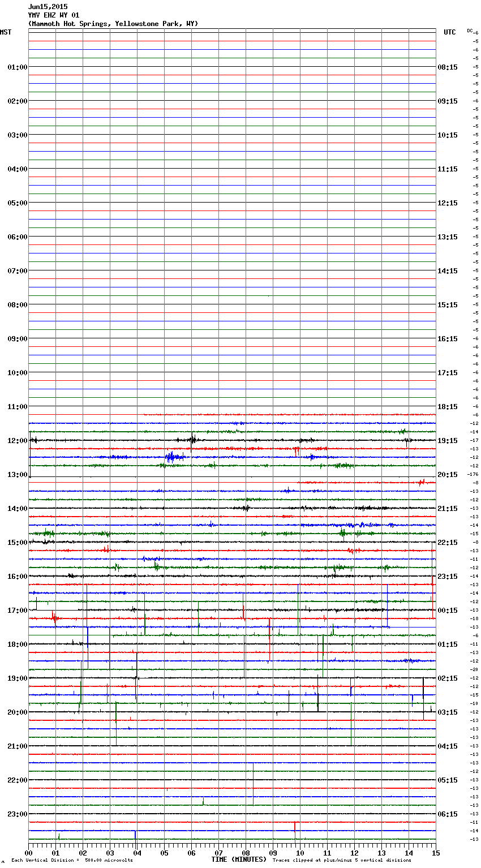Click minute tick "15" on the time axis
This screenshot has height=868, width=481.
pyautogui.click(x=436, y=853)
